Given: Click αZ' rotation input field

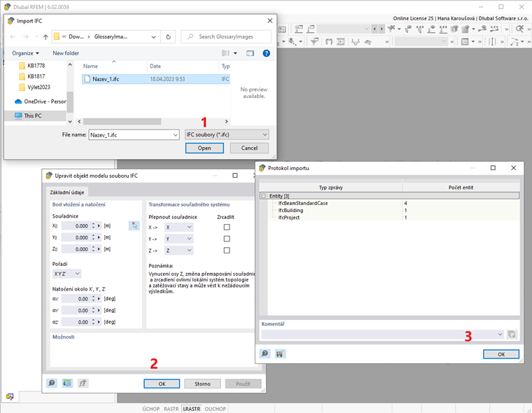Looking at the screenshot, I should pyautogui.click(x=77, y=322).
